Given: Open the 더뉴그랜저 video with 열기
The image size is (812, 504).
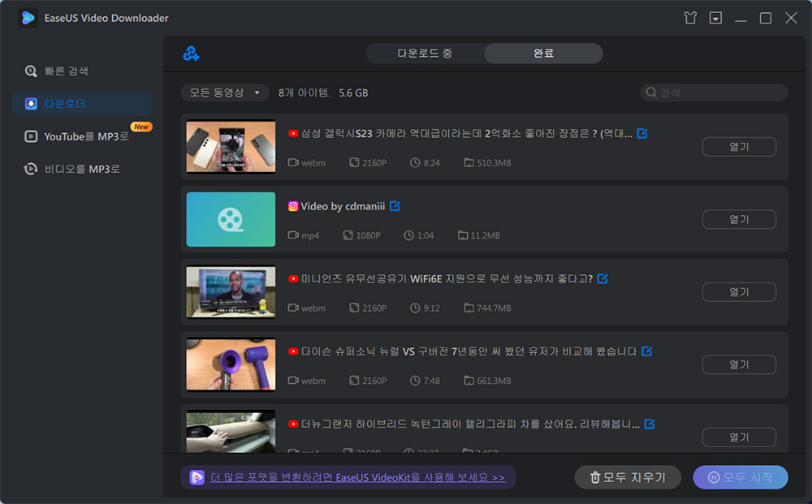Looking at the screenshot, I should click(x=739, y=437).
